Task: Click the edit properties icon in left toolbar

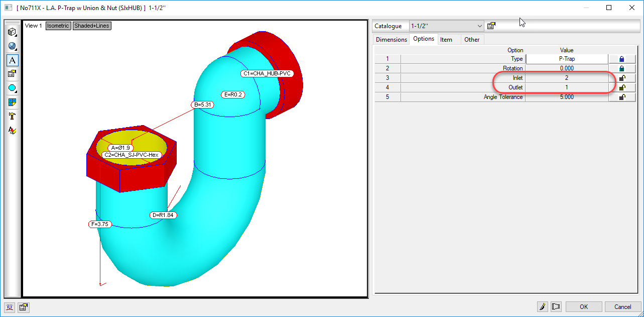Action: (x=12, y=74)
